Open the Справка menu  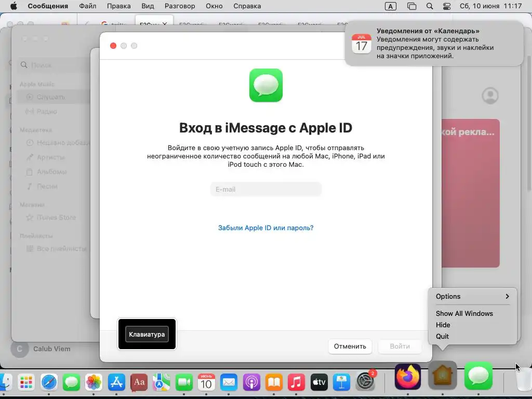point(247,6)
